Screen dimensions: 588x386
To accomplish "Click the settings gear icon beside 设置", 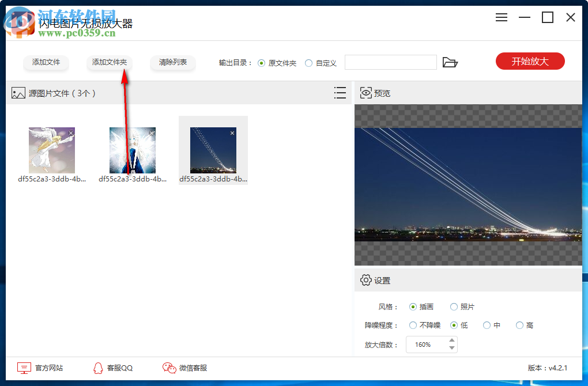I will coord(365,280).
